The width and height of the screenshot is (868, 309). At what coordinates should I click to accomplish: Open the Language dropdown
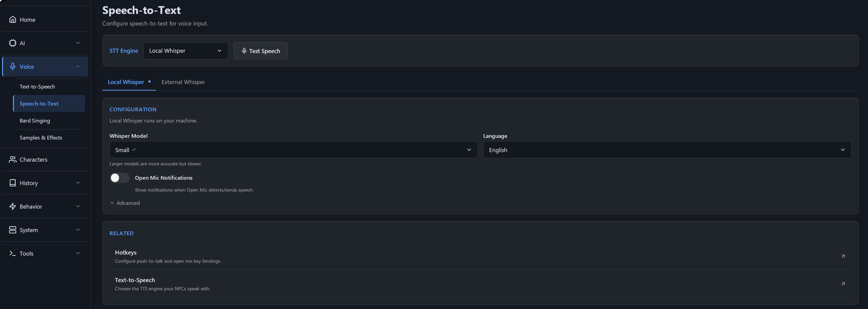tap(667, 150)
